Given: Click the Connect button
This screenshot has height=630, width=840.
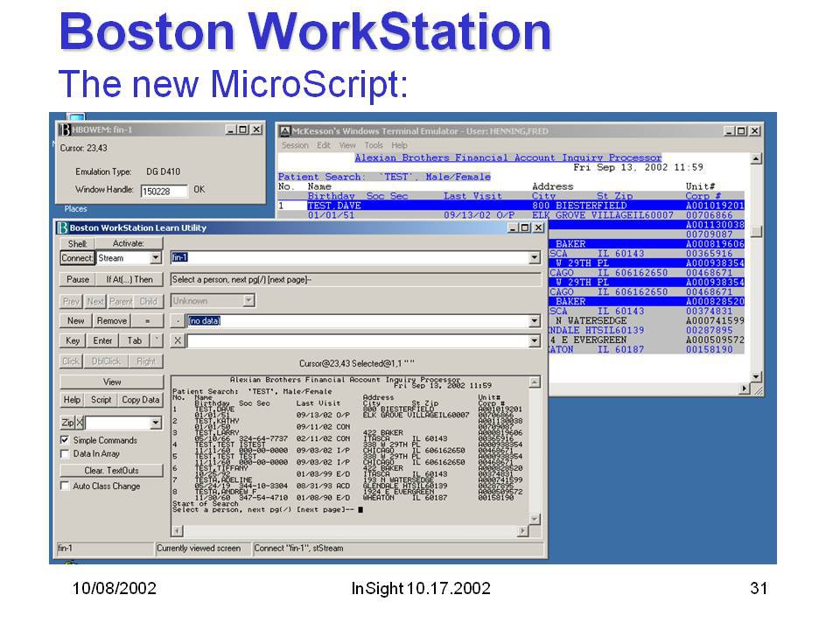Looking at the screenshot, I should 77,258.
